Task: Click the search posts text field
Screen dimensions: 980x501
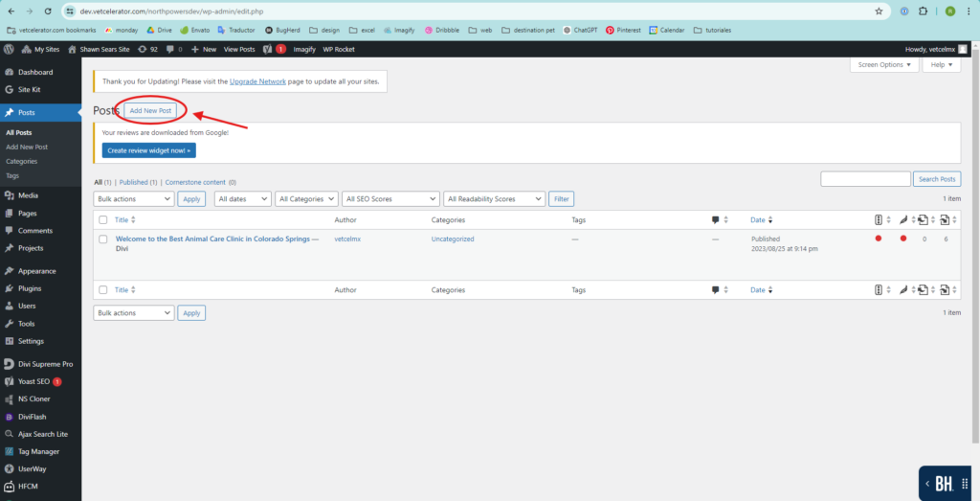Action: click(865, 179)
